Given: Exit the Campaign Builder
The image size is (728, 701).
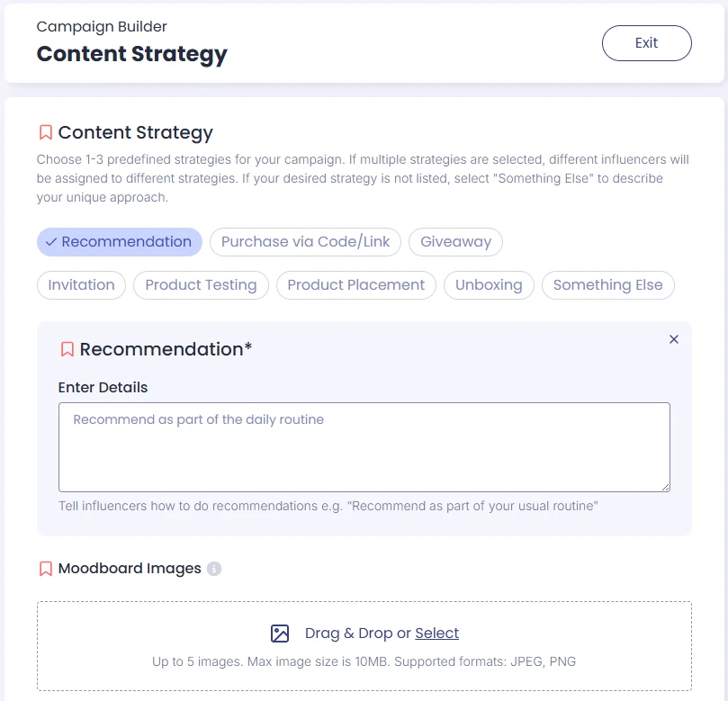Looking at the screenshot, I should [x=647, y=43].
